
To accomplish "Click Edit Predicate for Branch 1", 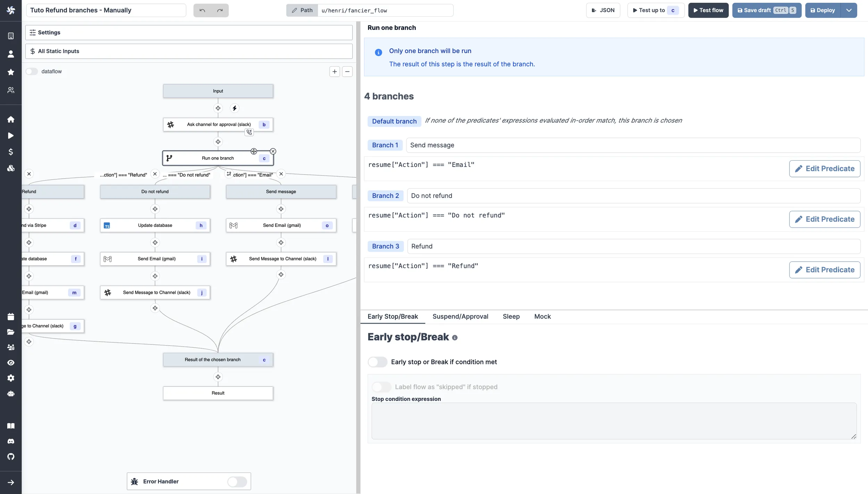I will 825,168.
